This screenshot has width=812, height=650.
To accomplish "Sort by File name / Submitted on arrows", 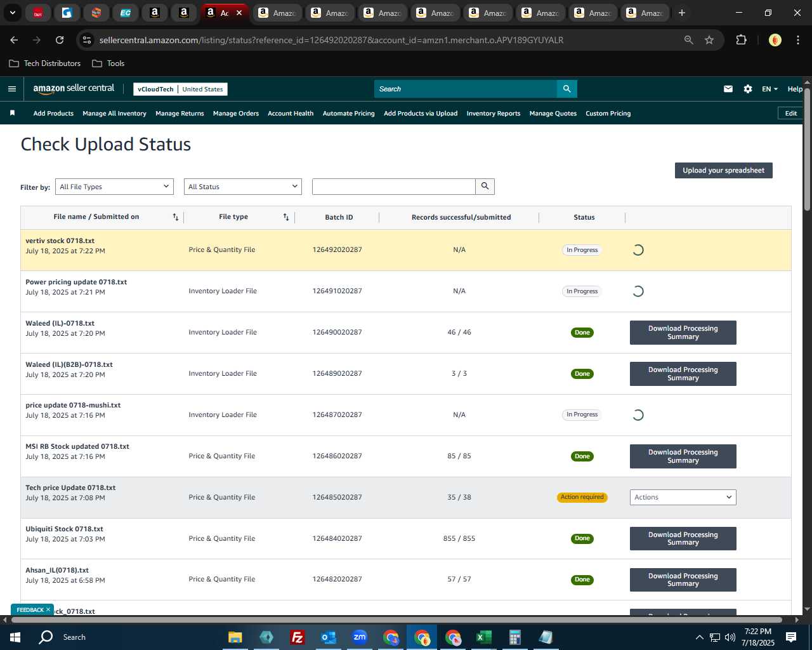I will [x=176, y=217].
